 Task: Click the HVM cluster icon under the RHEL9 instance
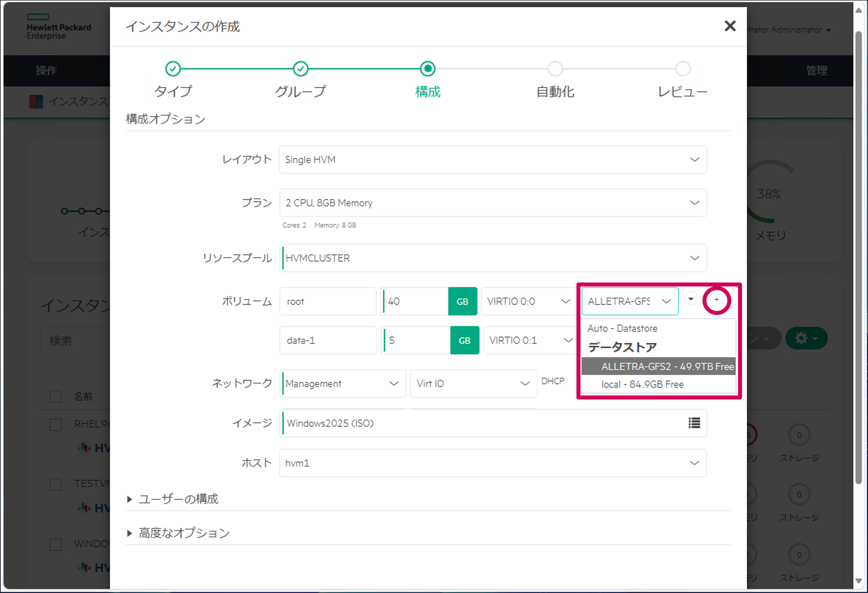pos(85,448)
